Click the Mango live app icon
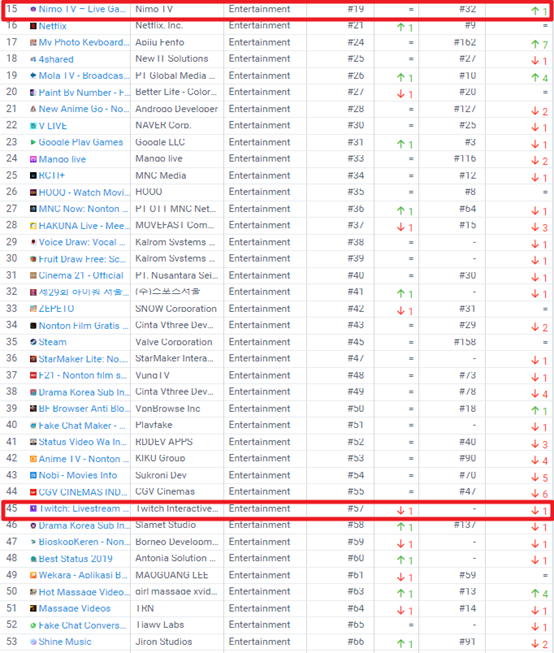 tap(33, 159)
